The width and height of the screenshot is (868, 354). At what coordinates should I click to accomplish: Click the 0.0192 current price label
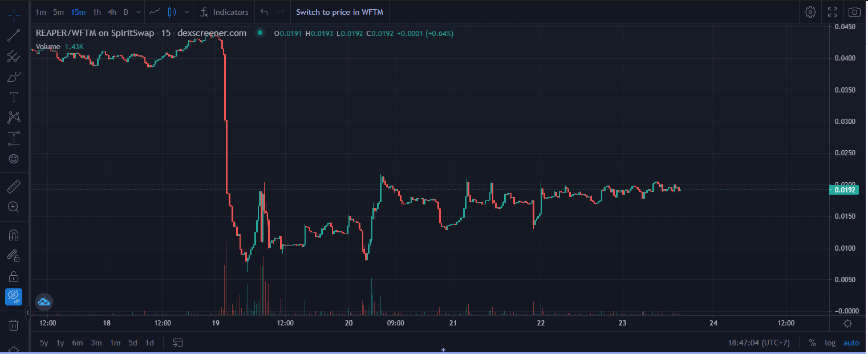pyautogui.click(x=845, y=190)
